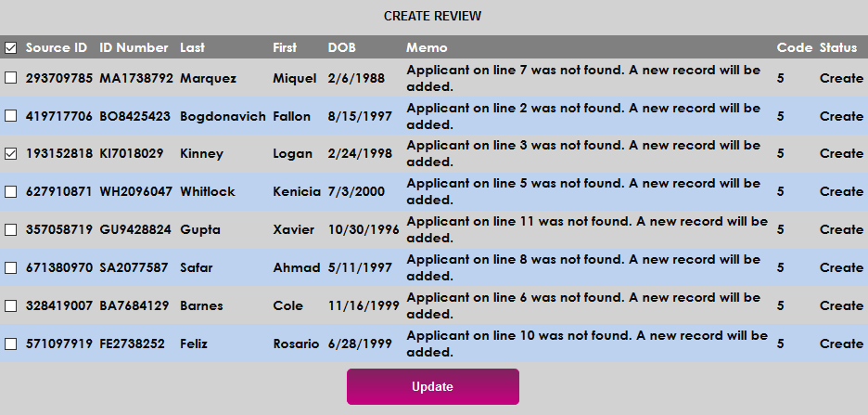The image size is (868, 415).
Task: Select the Bogdonavich row checkbox
Action: (x=10, y=116)
